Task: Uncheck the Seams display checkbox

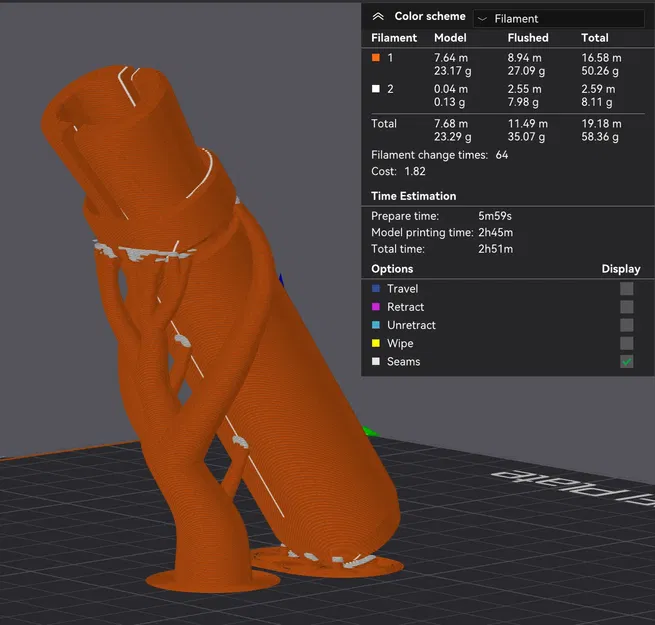Action: pyautogui.click(x=626, y=361)
